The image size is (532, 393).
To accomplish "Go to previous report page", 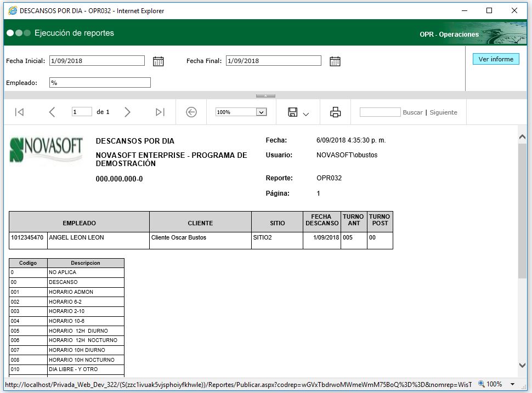I will point(52,112).
